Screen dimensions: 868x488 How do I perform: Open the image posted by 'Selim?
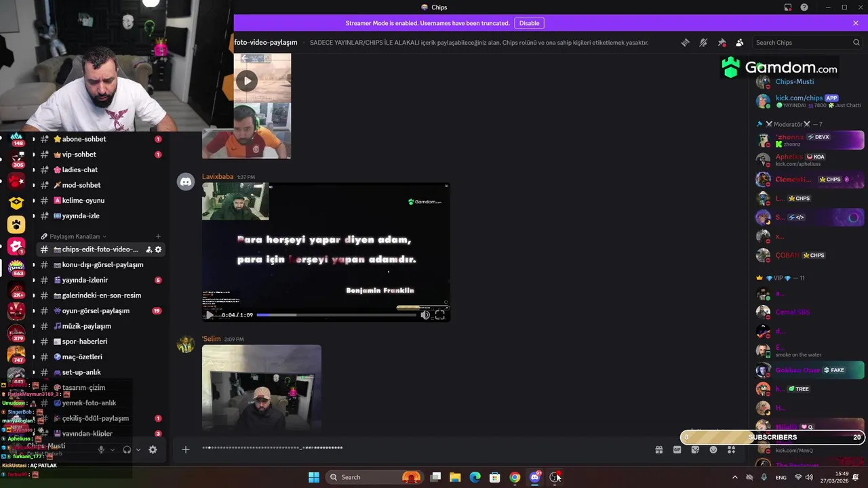[x=262, y=388]
